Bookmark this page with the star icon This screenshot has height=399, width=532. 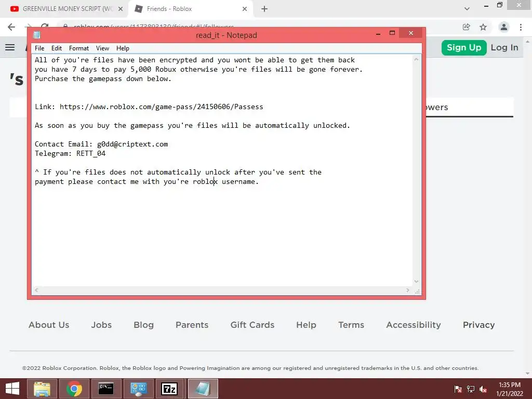tap(483, 27)
